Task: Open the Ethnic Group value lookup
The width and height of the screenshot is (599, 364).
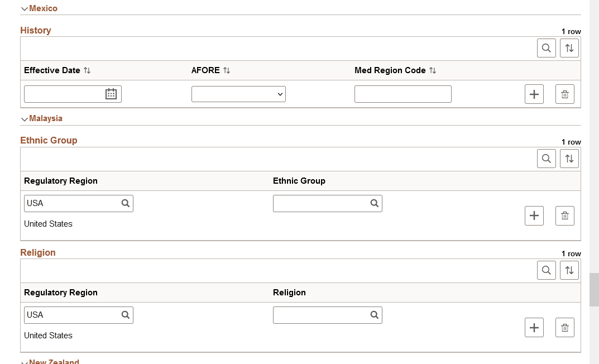Action: pos(374,203)
